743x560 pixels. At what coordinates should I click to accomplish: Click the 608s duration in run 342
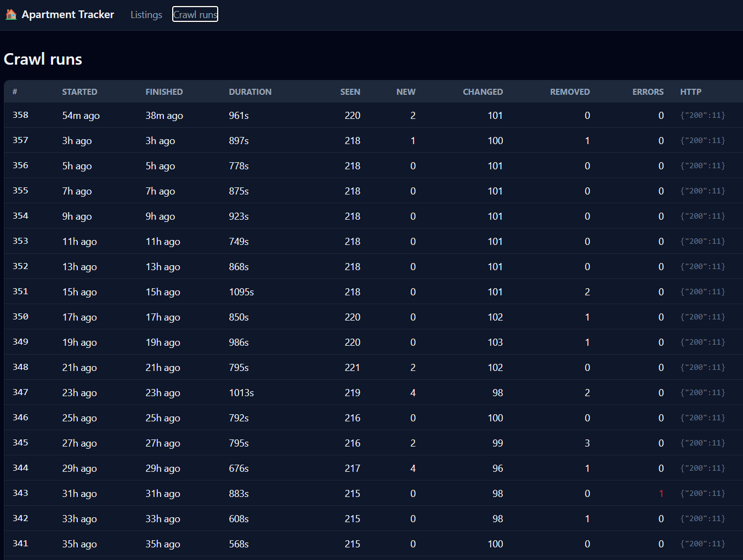click(239, 519)
